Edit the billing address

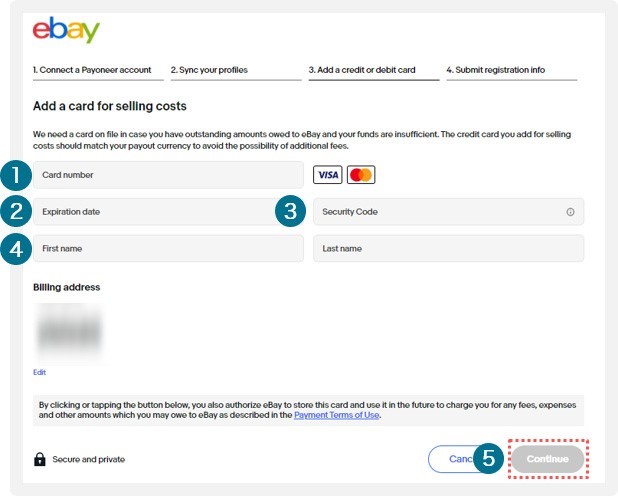(x=39, y=372)
